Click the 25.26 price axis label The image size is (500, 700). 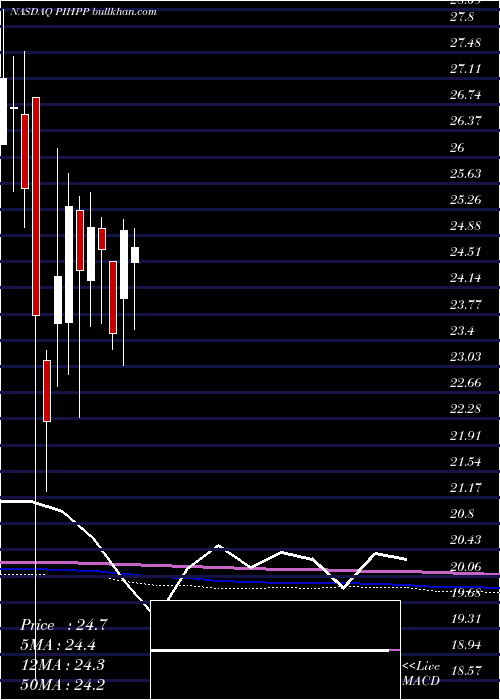465,200
